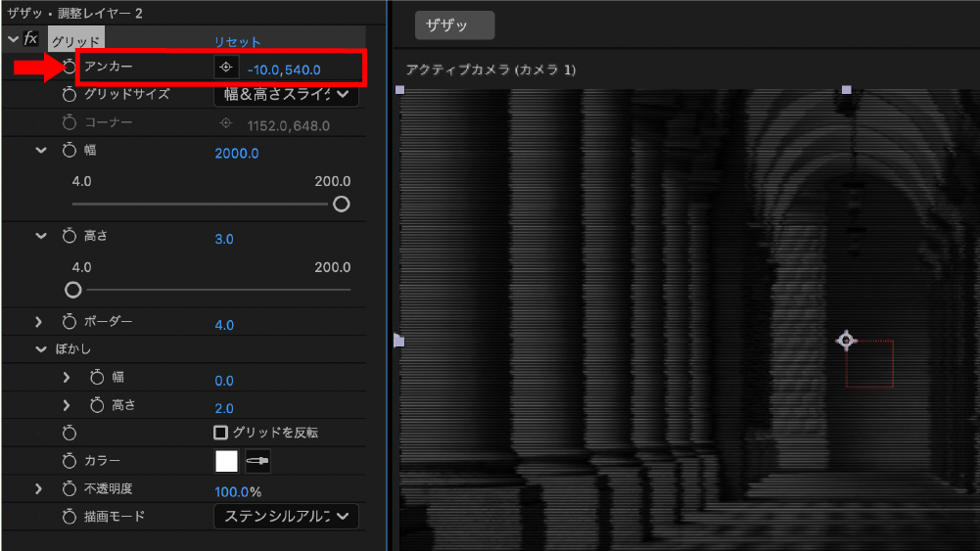The image size is (980, 551).
Task: Open the white カラー swatch
Action: [226, 461]
